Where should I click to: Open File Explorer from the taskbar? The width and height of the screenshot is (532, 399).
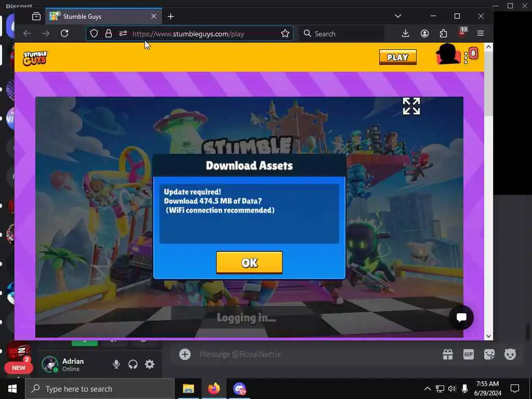click(188, 389)
